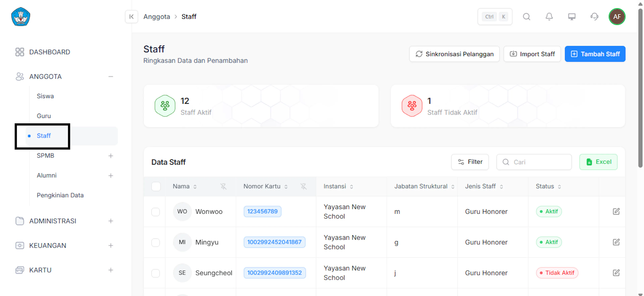
Task: Collapse the Anggota menu section
Action: 111,77
